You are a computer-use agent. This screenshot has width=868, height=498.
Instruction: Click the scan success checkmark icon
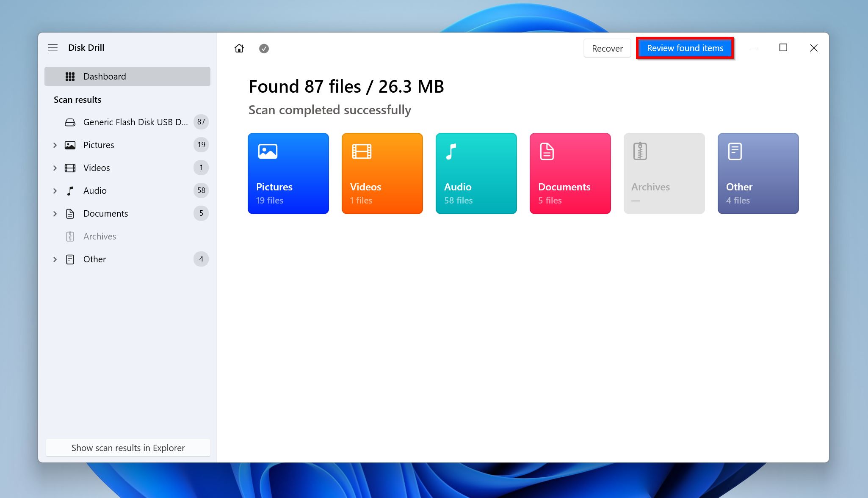263,48
